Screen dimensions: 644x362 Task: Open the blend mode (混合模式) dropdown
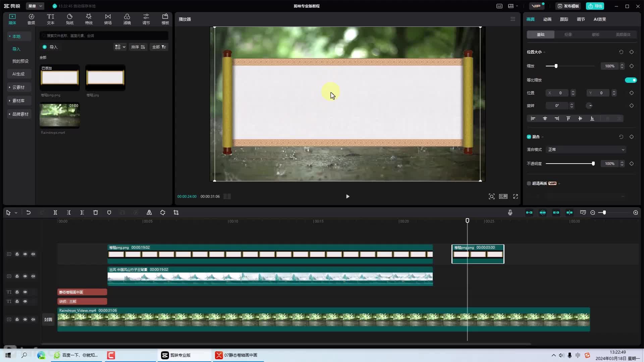[586, 149]
